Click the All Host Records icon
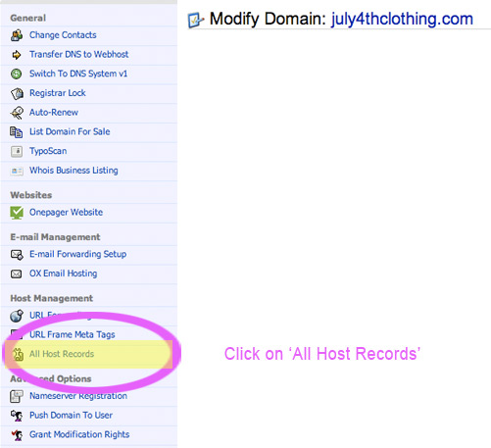 pyautogui.click(x=18, y=354)
